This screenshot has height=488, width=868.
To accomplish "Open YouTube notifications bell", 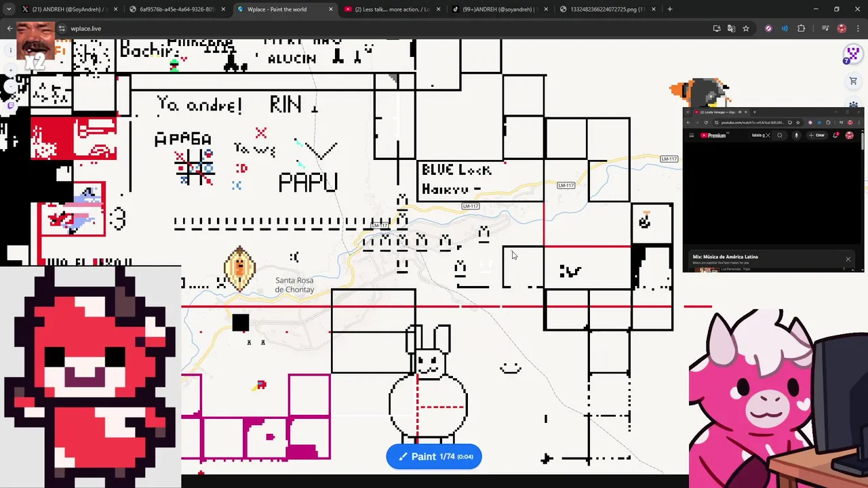I will tap(836, 136).
